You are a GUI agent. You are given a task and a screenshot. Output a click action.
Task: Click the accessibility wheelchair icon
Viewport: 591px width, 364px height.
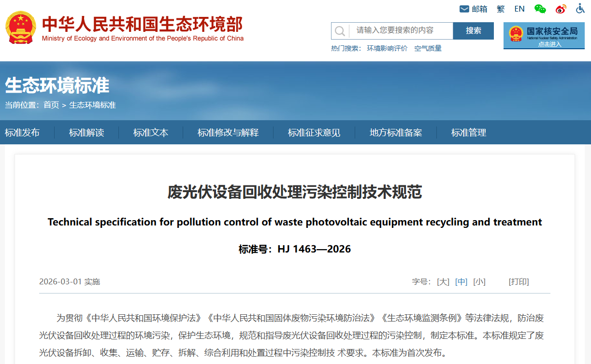point(580,9)
